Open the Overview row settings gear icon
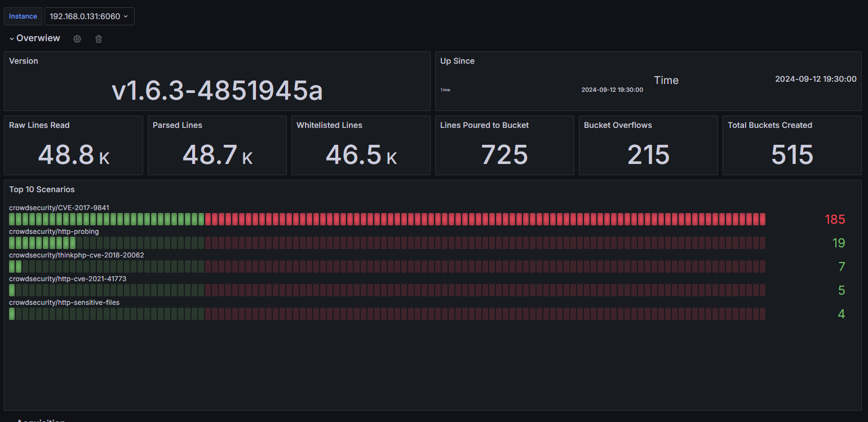 coord(77,38)
